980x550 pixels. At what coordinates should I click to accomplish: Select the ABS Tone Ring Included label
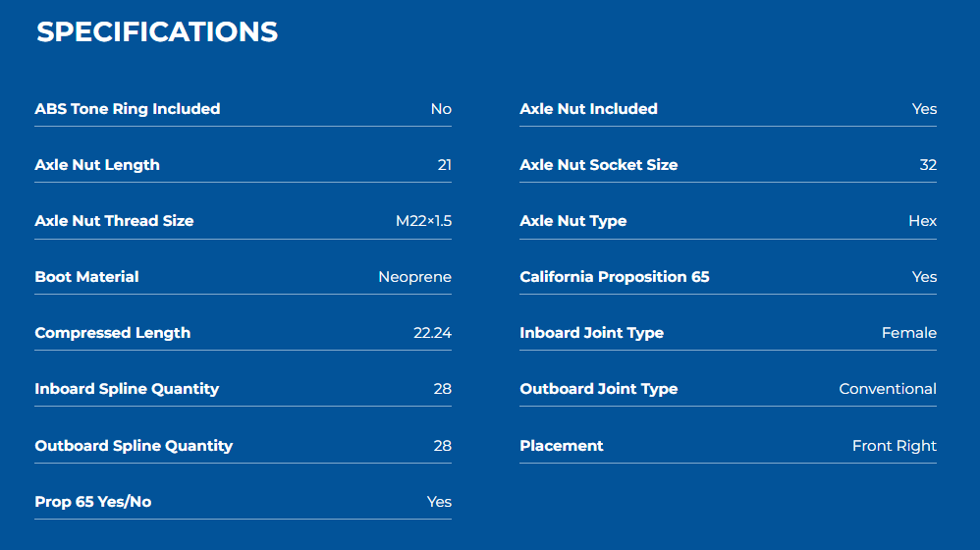[x=127, y=109]
